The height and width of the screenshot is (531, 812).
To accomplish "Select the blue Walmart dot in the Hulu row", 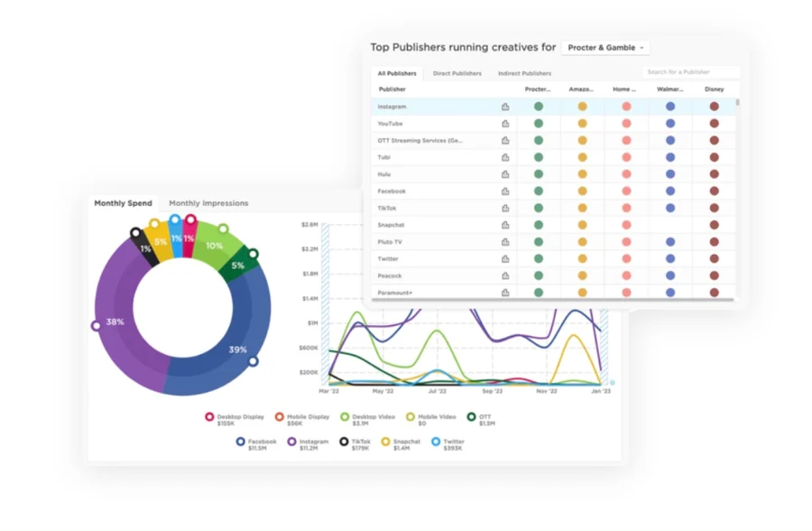I will pyautogui.click(x=670, y=174).
